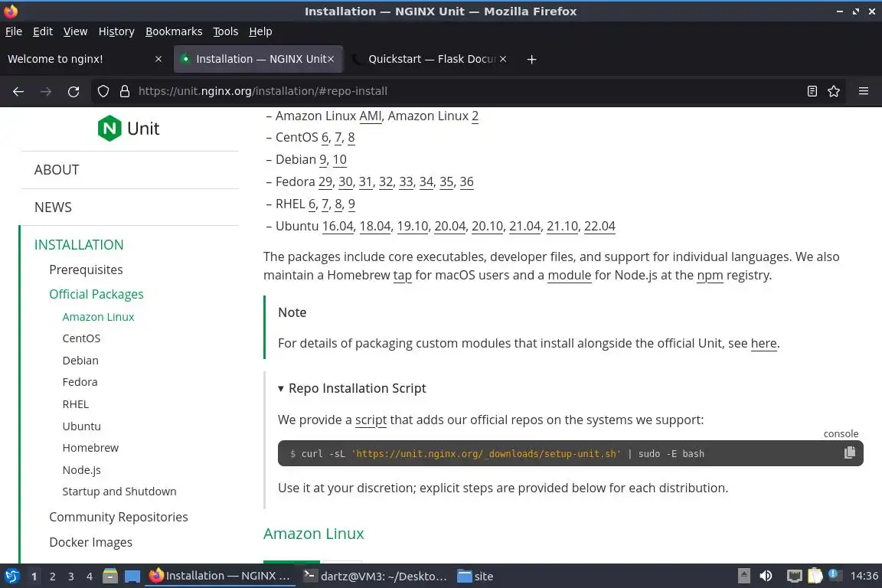Click the NGINX Unit logo
This screenshot has height=588, width=882.
point(129,129)
